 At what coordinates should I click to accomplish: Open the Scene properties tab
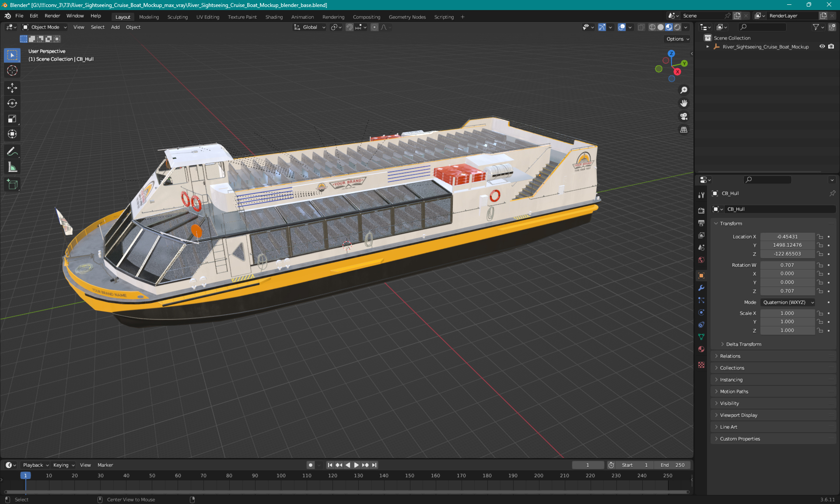pyautogui.click(x=701, y=247)
